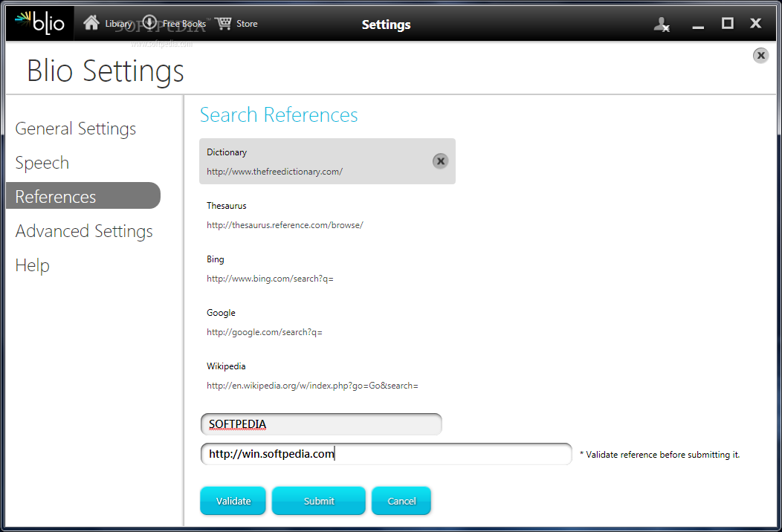Click the validate reference note text
Viewport: 782px width, 532px height.
pos(660,455)
